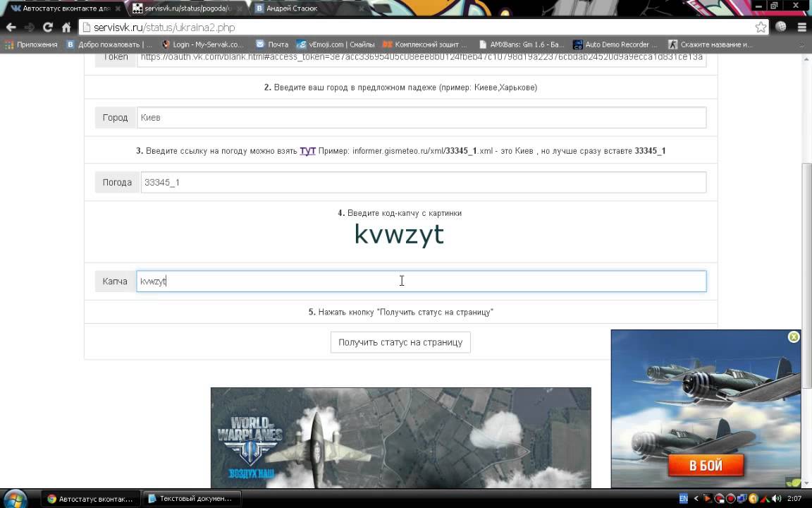Image resolution: width=812 pixels, height=508 pixels.
Task: Close the Андрей Стасюк tab
Action: pos(362,8)
